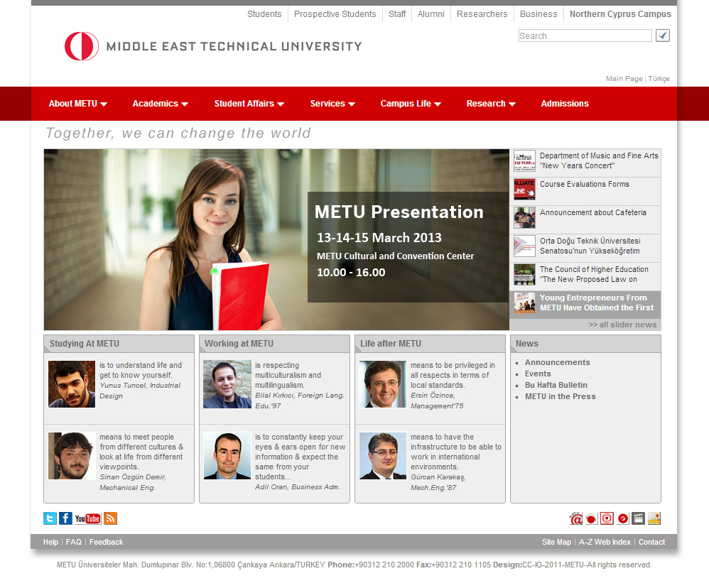Click the concentric red circles square icon
This screenshot has width=709, height=588.
[607, 518]
